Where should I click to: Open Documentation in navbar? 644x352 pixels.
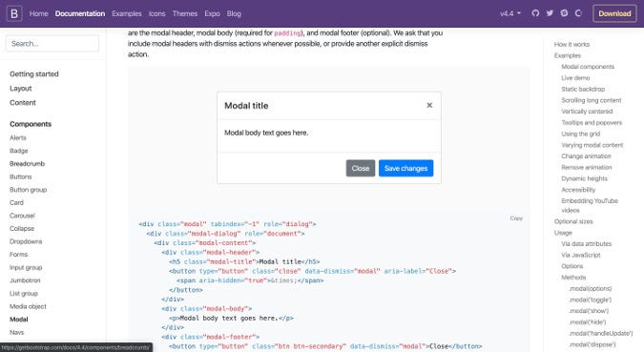click(80, 13)
